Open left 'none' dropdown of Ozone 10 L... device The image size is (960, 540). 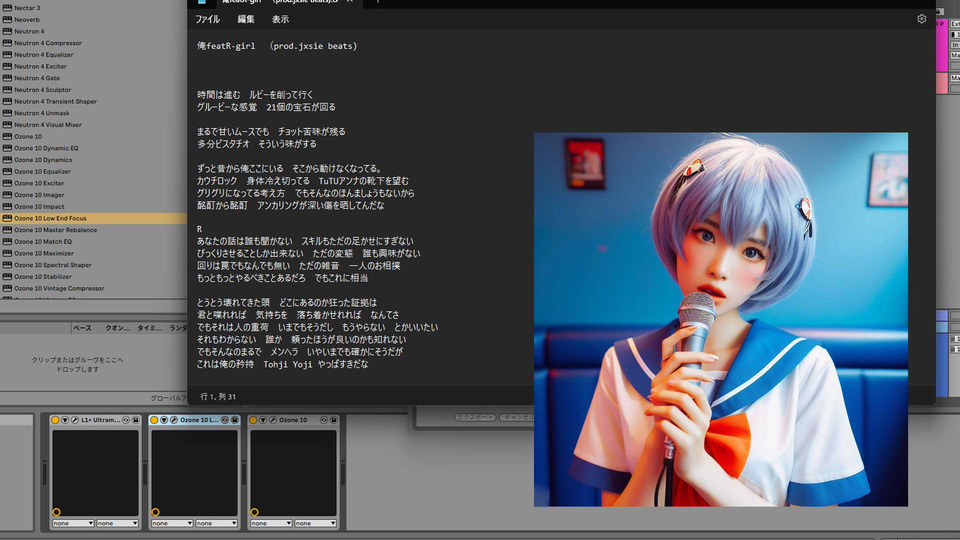pos(172,523)
